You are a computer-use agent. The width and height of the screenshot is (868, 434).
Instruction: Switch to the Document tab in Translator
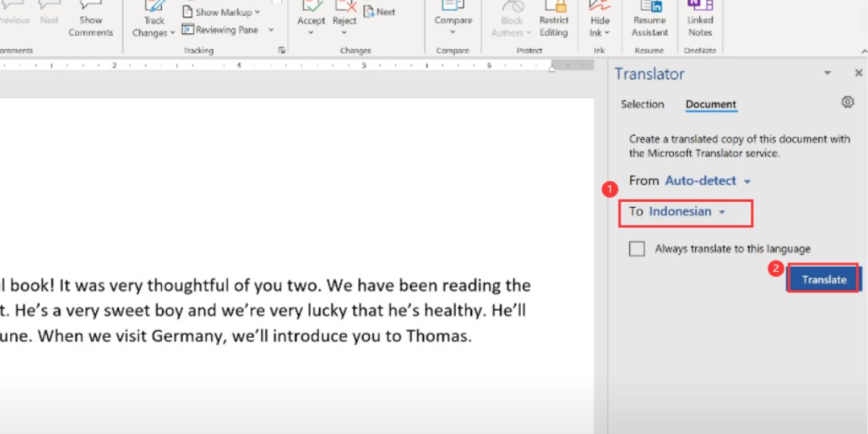[x=710, y=104]
